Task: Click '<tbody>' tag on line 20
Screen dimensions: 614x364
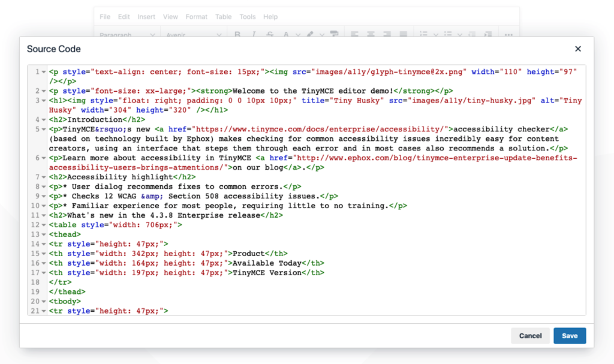Action: pyautogui.click(x=65, y=301)
